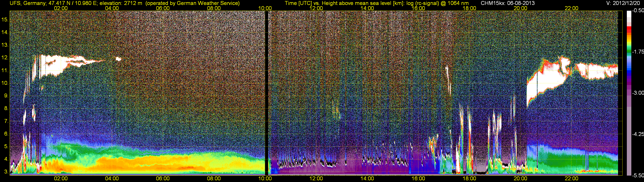The height and width of the screenshot is (182, 644).
Task: Click the 04:00 label on the bottom time axis
Action: [112, 179]
